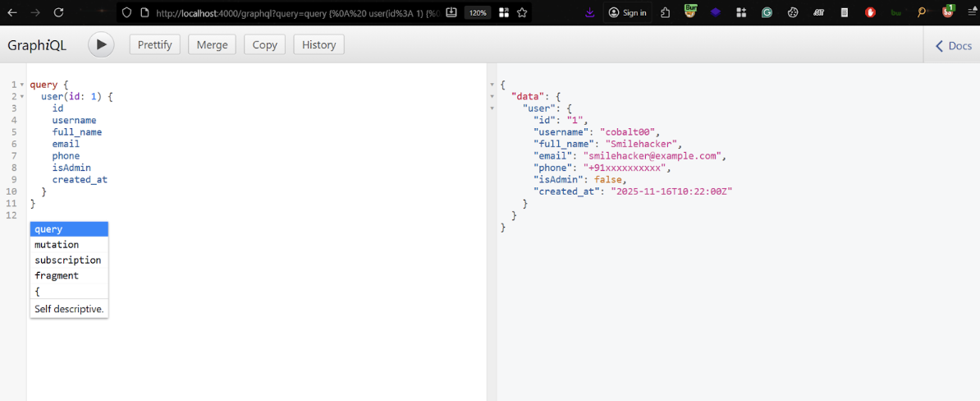Screen dimensions: 980x401
Task: Go back with the browser back arrow
Action: [12, 12]
